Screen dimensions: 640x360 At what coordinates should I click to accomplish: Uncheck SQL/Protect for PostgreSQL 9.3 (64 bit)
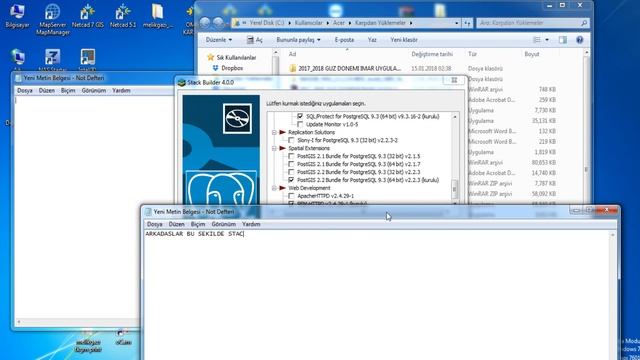(x=300, y=116)
